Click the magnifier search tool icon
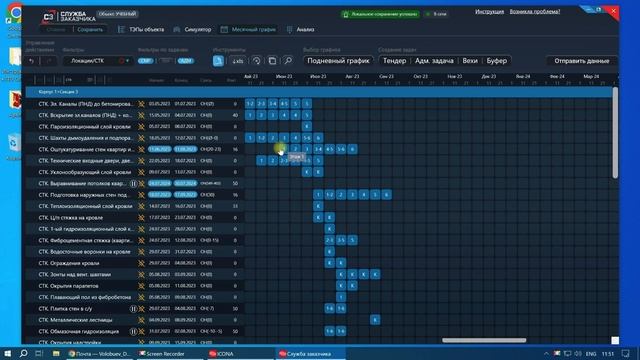 coord(288,61)
